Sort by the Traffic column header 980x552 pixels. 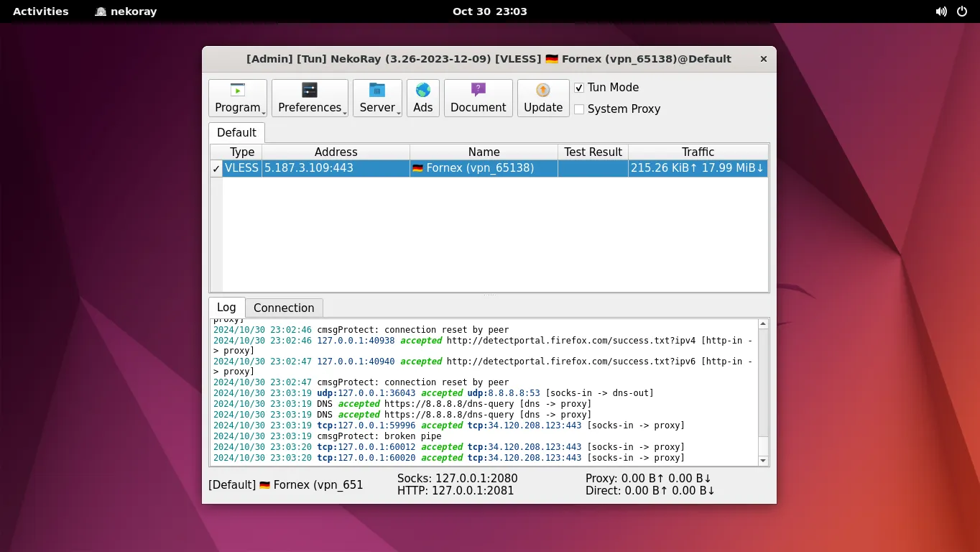[x=698, y=152]
